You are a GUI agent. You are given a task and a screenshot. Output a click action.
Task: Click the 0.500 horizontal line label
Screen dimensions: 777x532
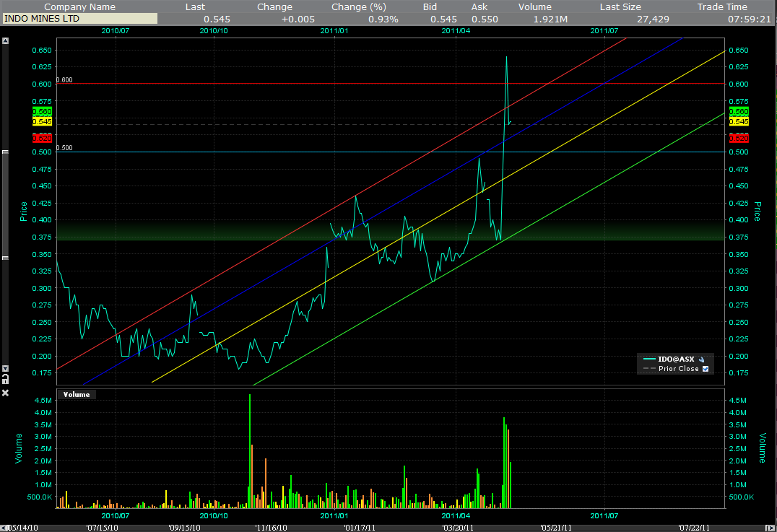[x=65, y=148]
